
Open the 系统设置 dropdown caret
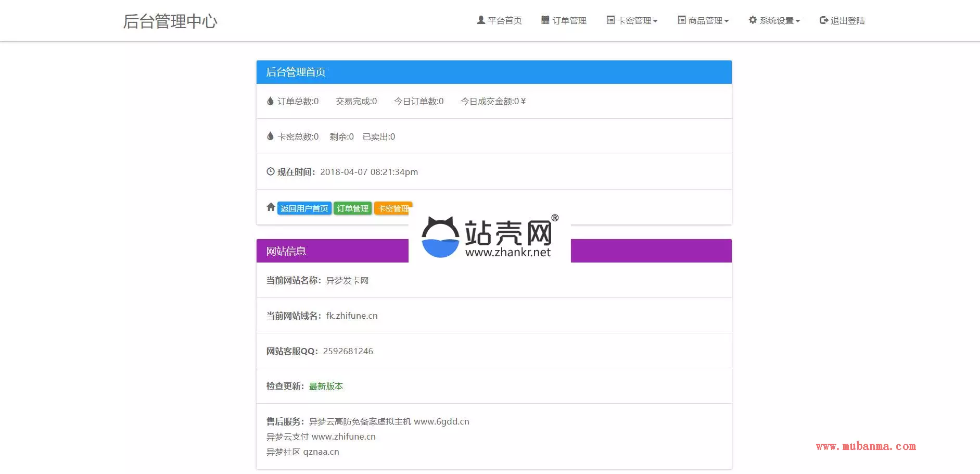click(x=798, y=21)
